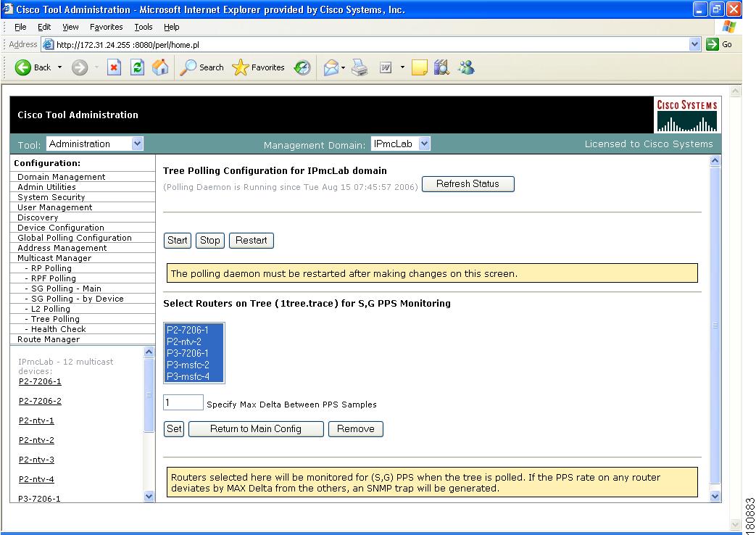Image resolution: width=756 pixels, height=535 pixels.
Task: Click the Cisco Systems logo
Action: tap(687, 115)
